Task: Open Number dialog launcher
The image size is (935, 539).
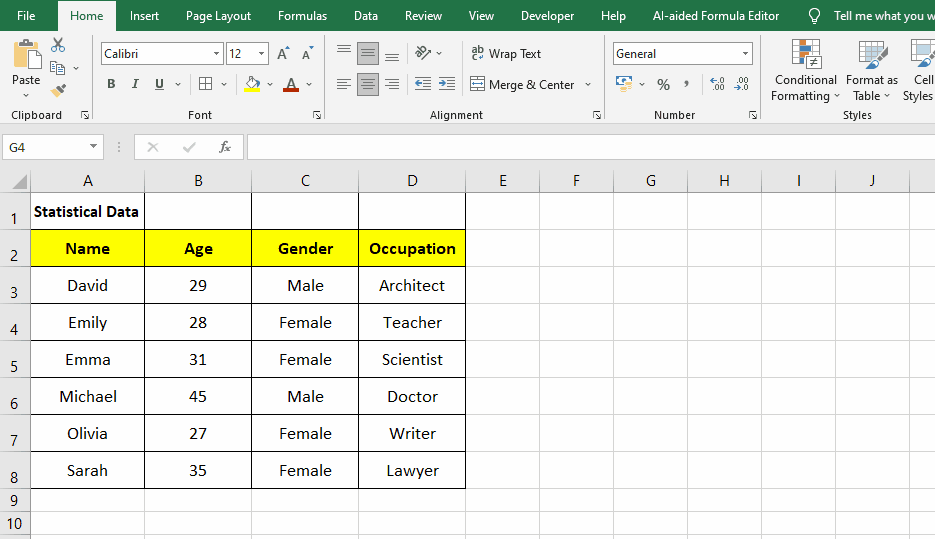Action: (753, 115)
